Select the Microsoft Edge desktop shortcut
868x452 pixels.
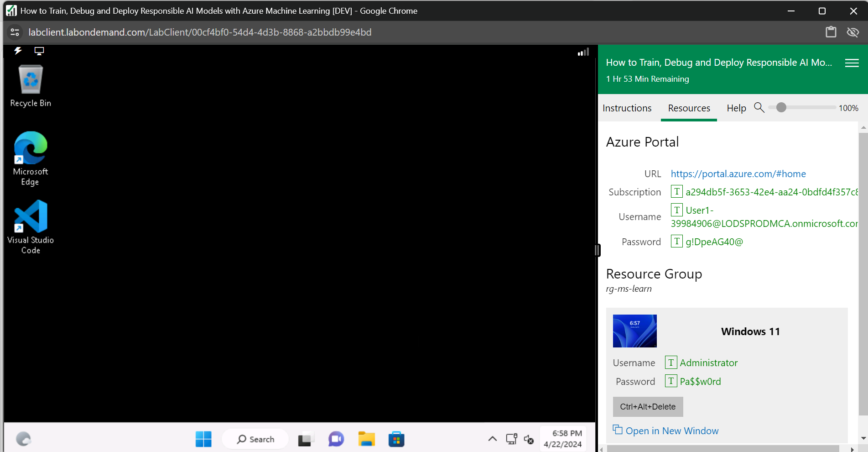[30, 158]
